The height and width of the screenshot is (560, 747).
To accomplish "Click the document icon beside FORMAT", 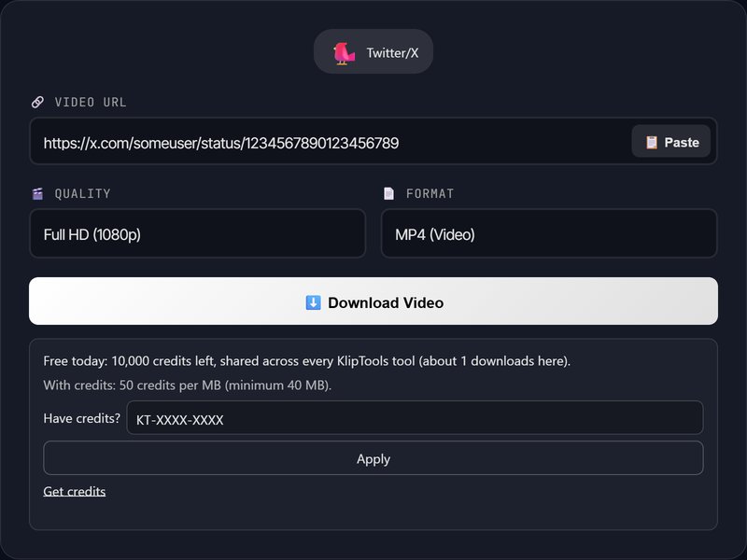I will [x=388, y=194].
